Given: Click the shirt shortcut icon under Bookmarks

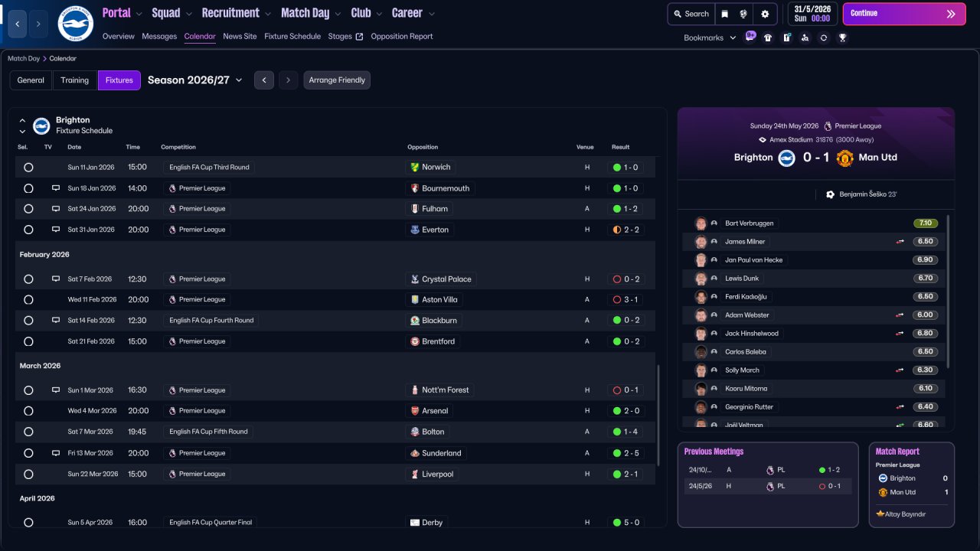Looking at the screenshot, I should 768,37.
